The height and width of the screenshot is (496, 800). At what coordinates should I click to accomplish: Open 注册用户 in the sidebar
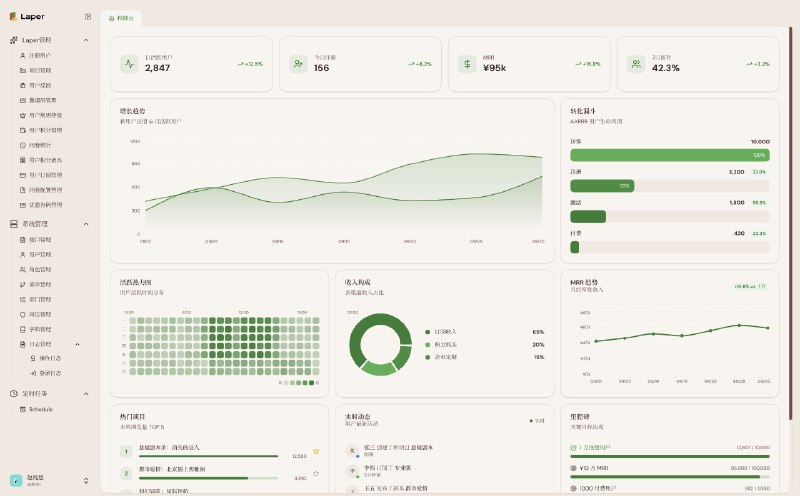coord(35,55)
